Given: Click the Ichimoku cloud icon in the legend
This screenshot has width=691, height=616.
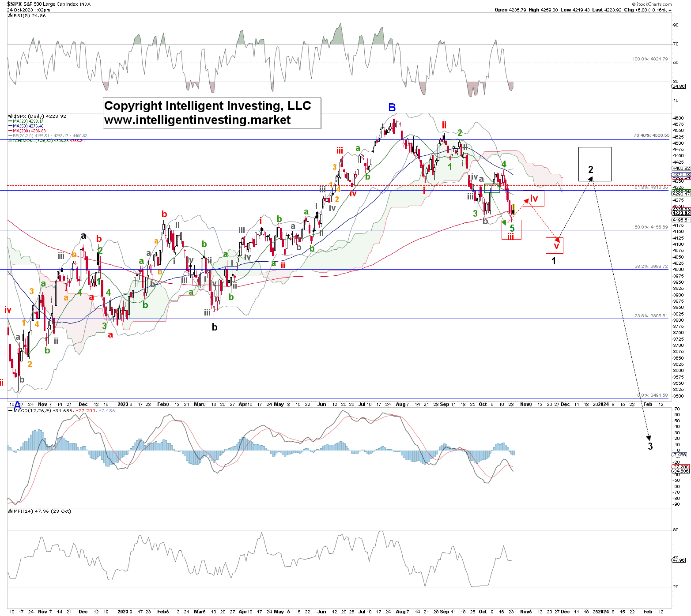Looking at the screenshot, I should (11, 141).
